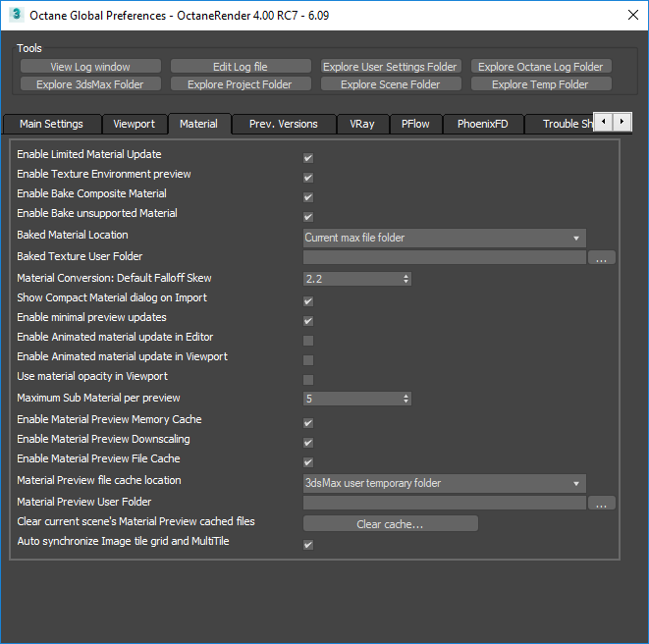Switch to the Viewport tab
The image size is (649, 644).
click(x=134, y=125)
